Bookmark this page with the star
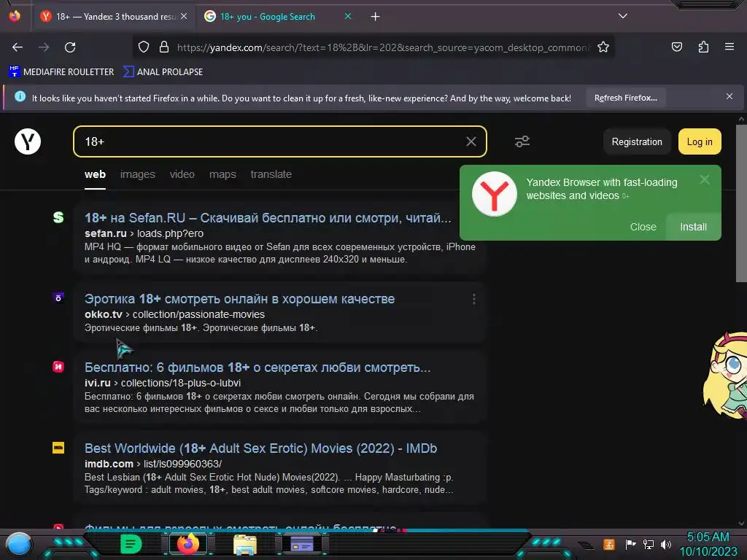The height and width of the screenshot is (560, 747). tap(603, 47)
